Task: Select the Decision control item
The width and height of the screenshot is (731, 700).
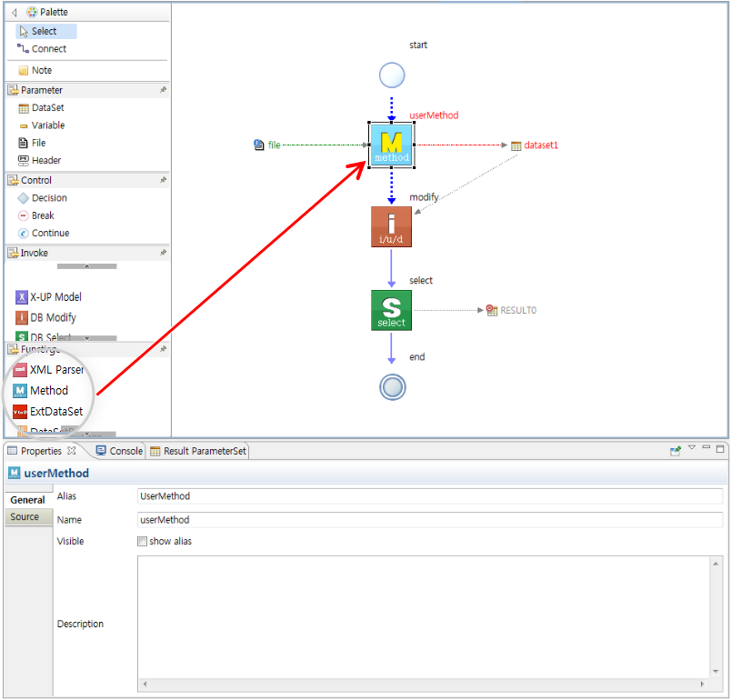Action: point(49,198)
